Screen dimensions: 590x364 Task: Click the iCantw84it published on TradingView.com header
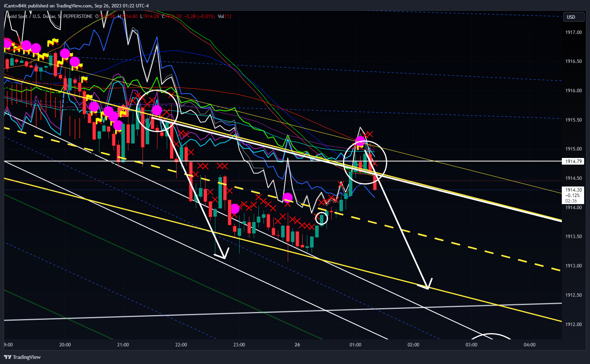click(76, 5)
